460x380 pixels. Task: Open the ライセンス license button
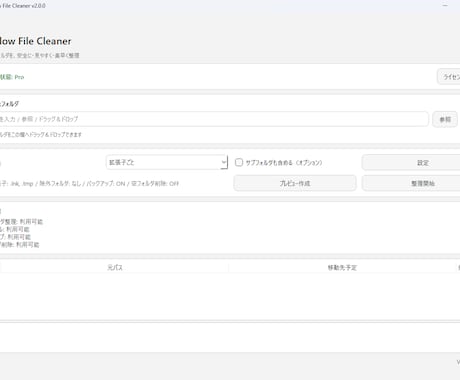(449, 77)
